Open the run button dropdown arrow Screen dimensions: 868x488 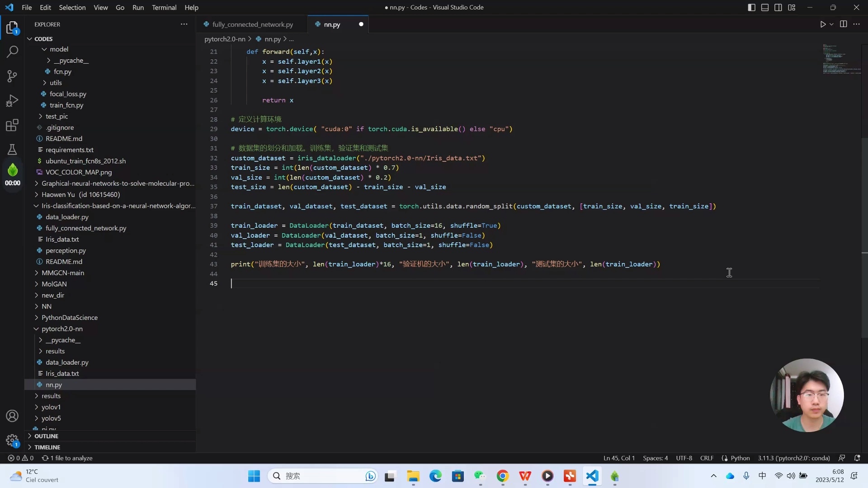coord(831,24)
